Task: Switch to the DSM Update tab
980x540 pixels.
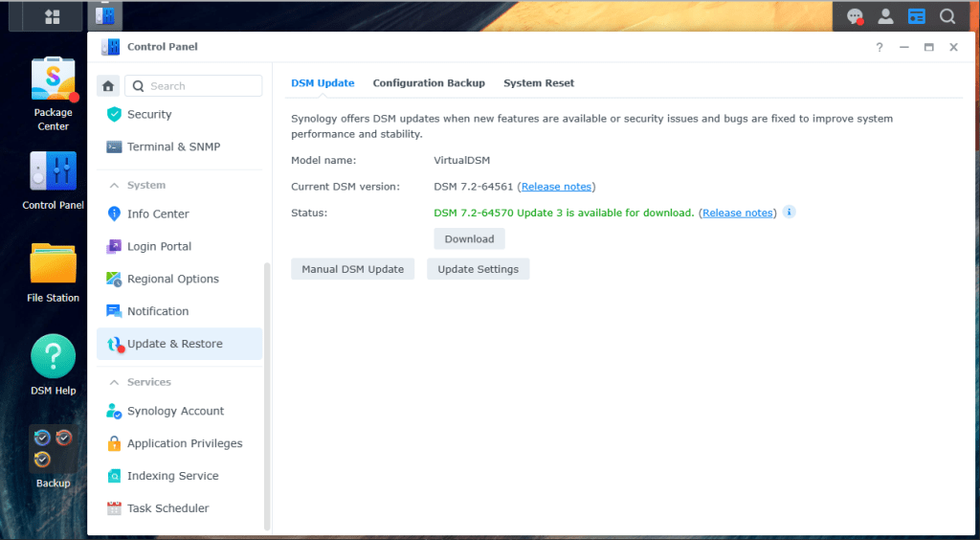Action: click(x=323, y=83)
